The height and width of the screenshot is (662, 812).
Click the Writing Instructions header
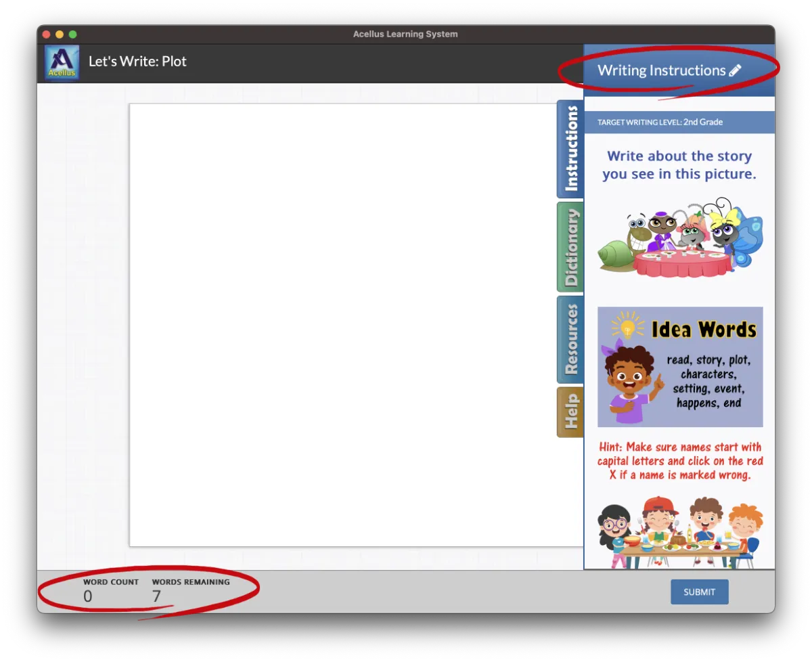point(662,70)
